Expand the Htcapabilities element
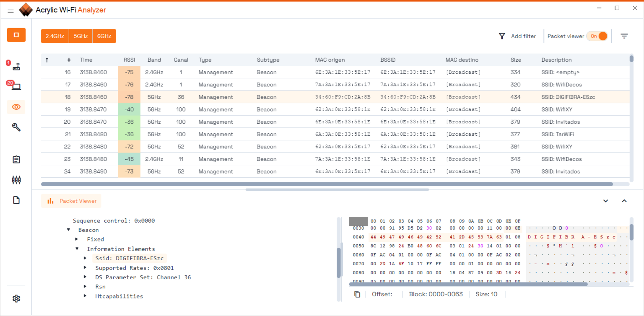Screen dimensions: 644x316 pyautogui.click(x=86, y=296)
